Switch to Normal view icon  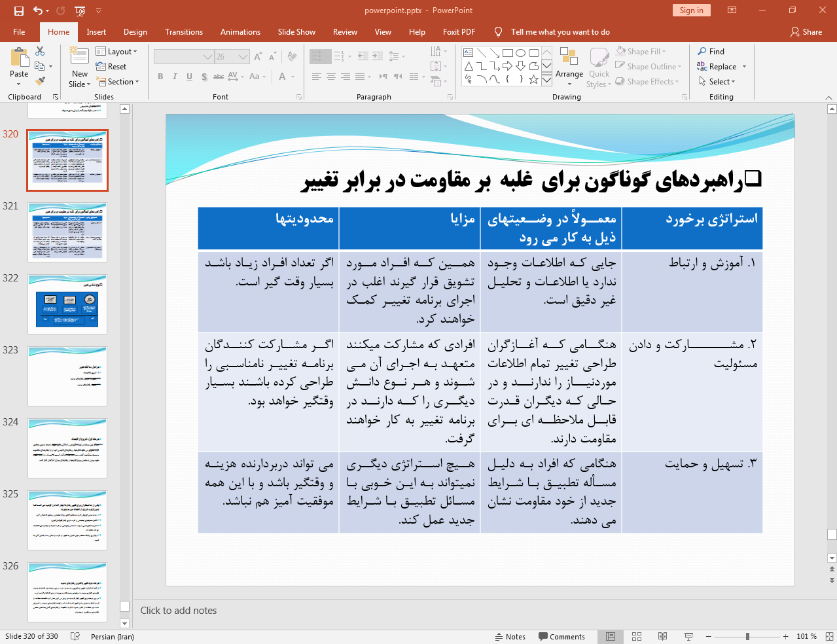coord(611,637)
